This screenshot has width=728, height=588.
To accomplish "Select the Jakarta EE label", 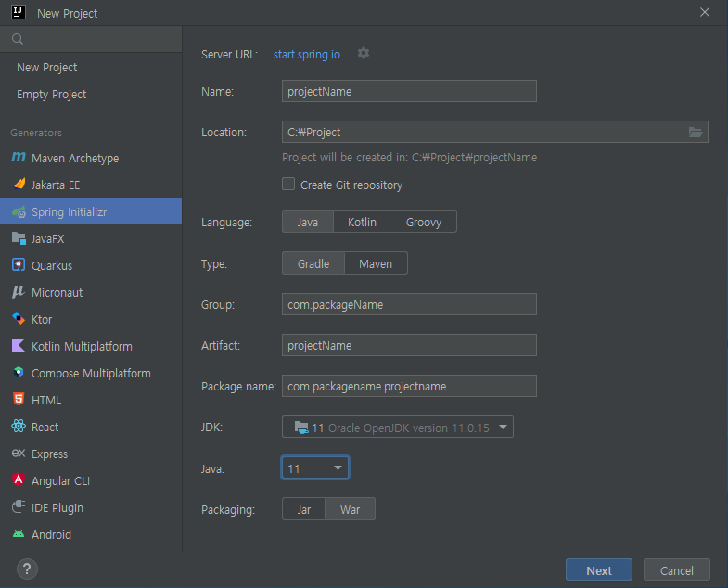I will [x=56, y=185].
